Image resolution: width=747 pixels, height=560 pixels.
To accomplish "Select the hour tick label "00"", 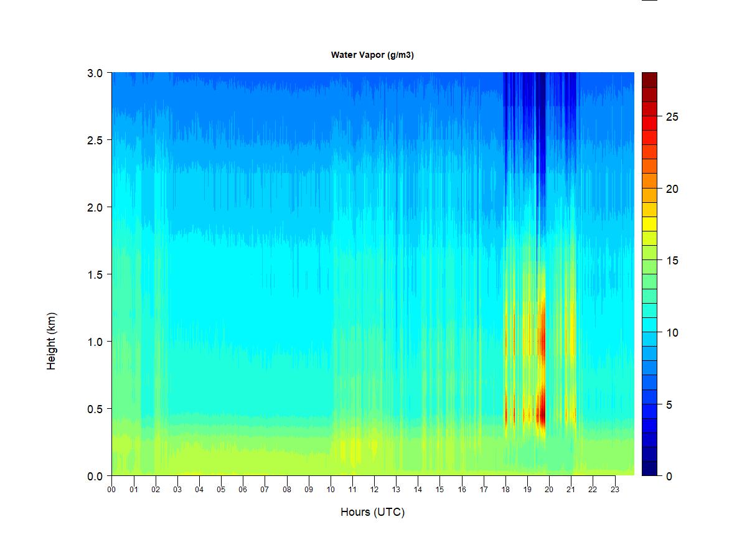I will (111, 489).
